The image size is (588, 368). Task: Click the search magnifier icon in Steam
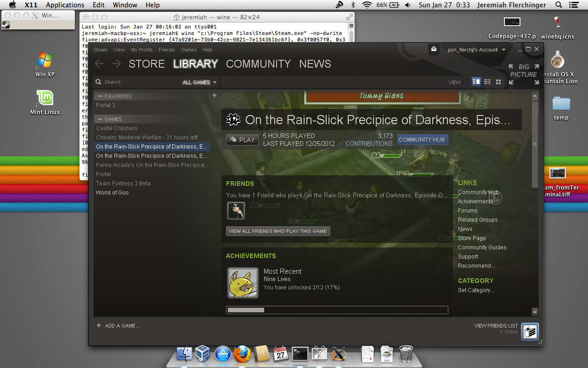[x=98, y=82]
